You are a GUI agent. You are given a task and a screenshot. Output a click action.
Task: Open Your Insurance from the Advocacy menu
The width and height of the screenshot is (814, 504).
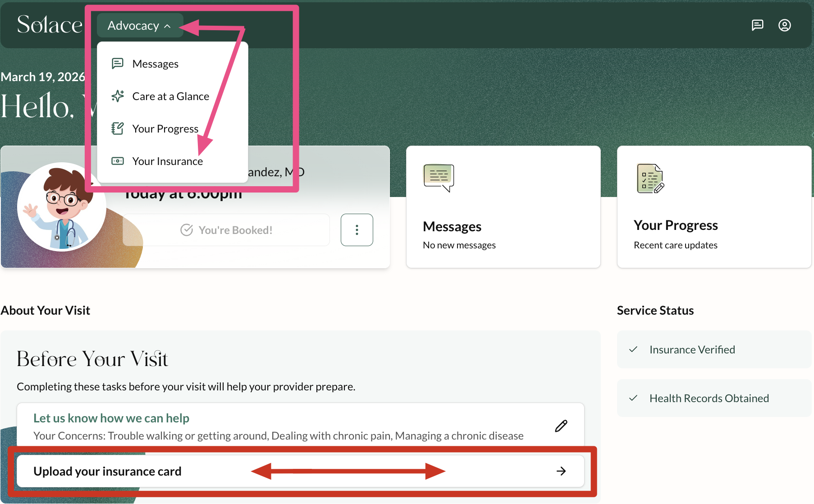coord(167,161)
